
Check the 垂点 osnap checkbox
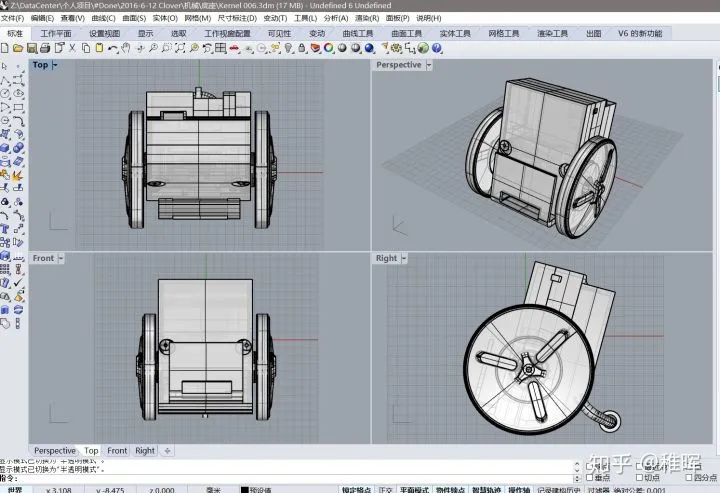(591, 477)
